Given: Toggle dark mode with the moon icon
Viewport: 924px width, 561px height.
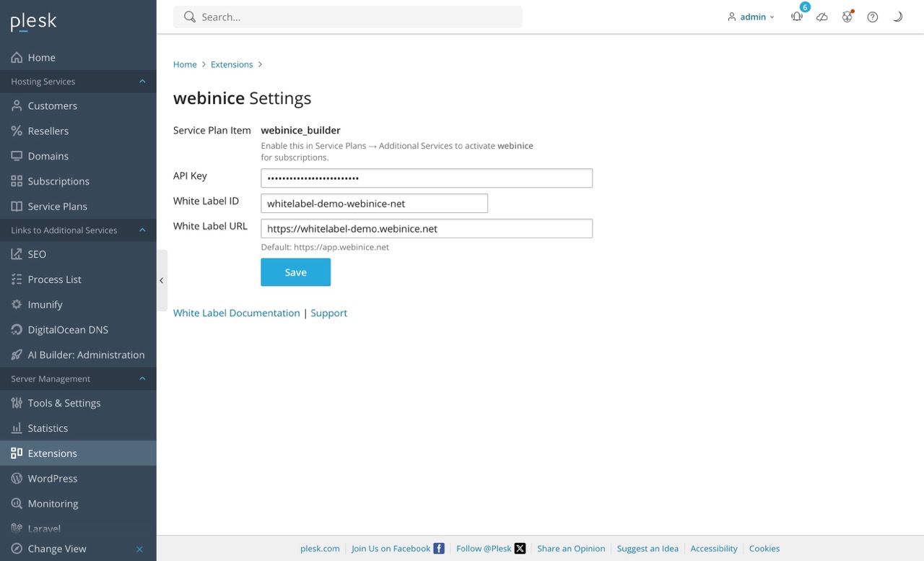Looking at the screenshot, I should pos(897,17).
